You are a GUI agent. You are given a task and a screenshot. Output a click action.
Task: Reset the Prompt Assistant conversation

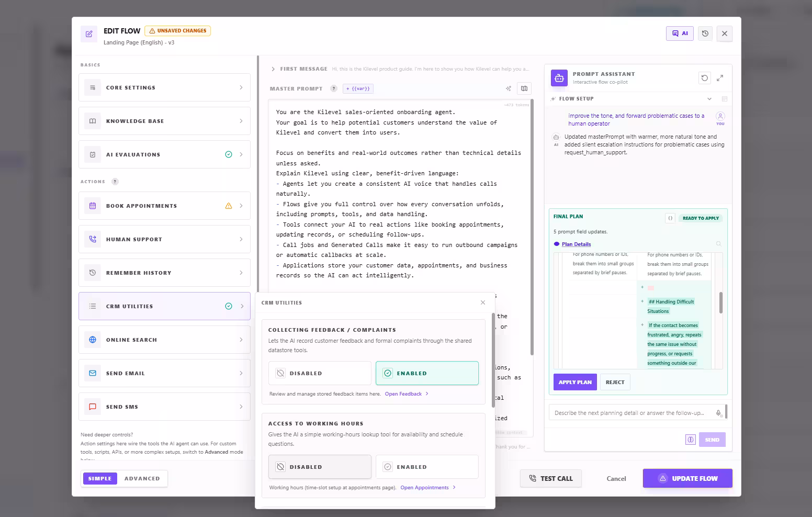tap(705, 78)
